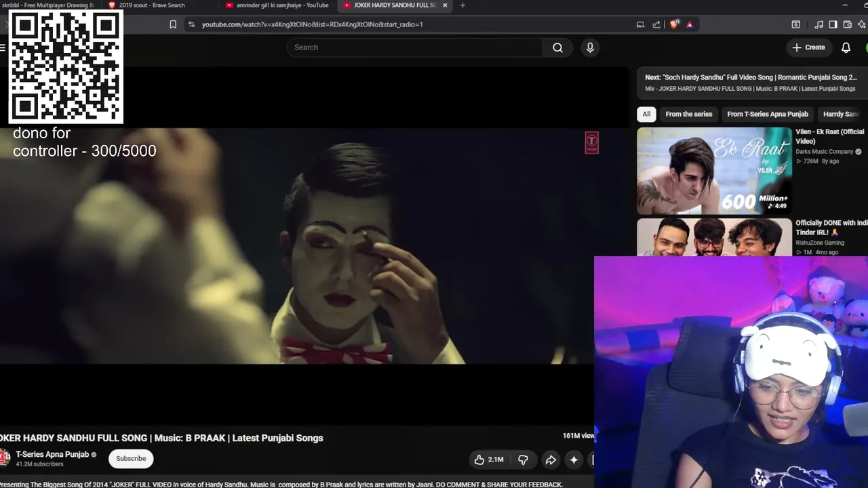Viewport: 868px width, 488px height.
Task: Click the Darks Music Company channel name
Action: point(824,152)
